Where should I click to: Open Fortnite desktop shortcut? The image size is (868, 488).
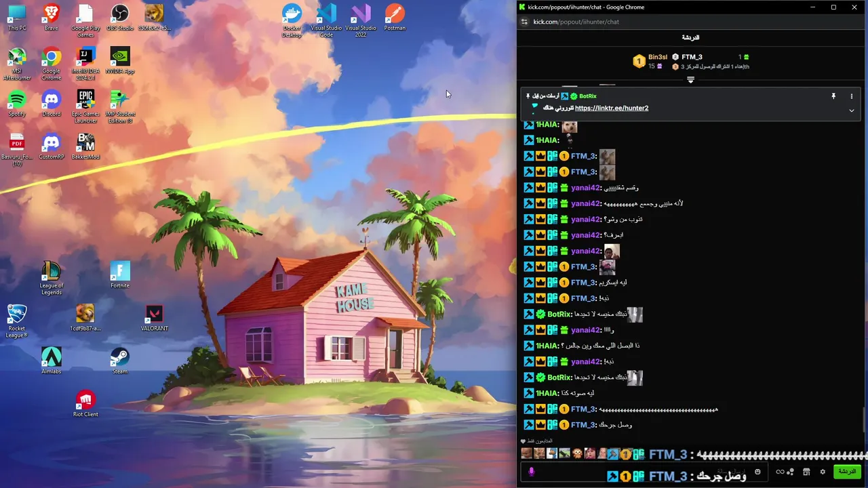click(x=120, y=275)
